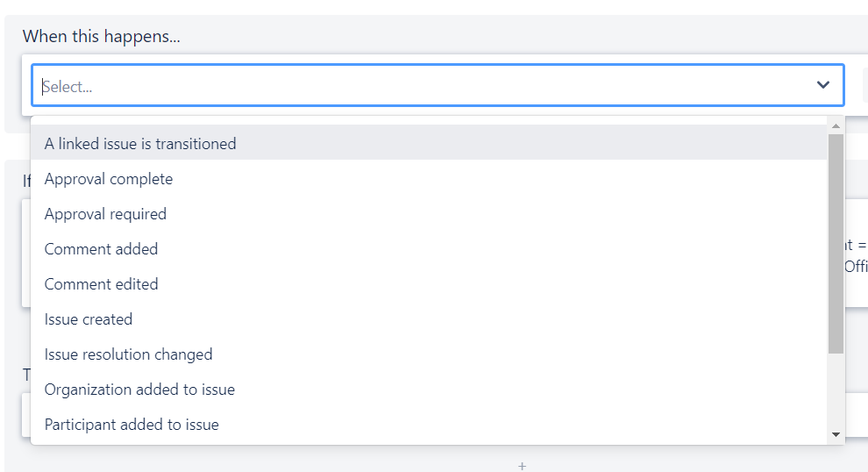Image resolution: width=868 pixels, height=472 pixels.
Task: Click scrollbar up arrow in list
Action: tap(836, 126)
